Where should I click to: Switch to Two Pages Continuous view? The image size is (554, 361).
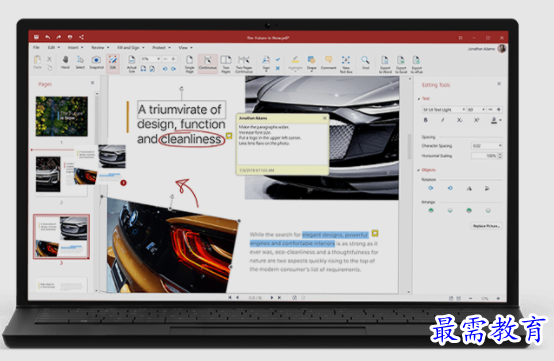(244, 64)
